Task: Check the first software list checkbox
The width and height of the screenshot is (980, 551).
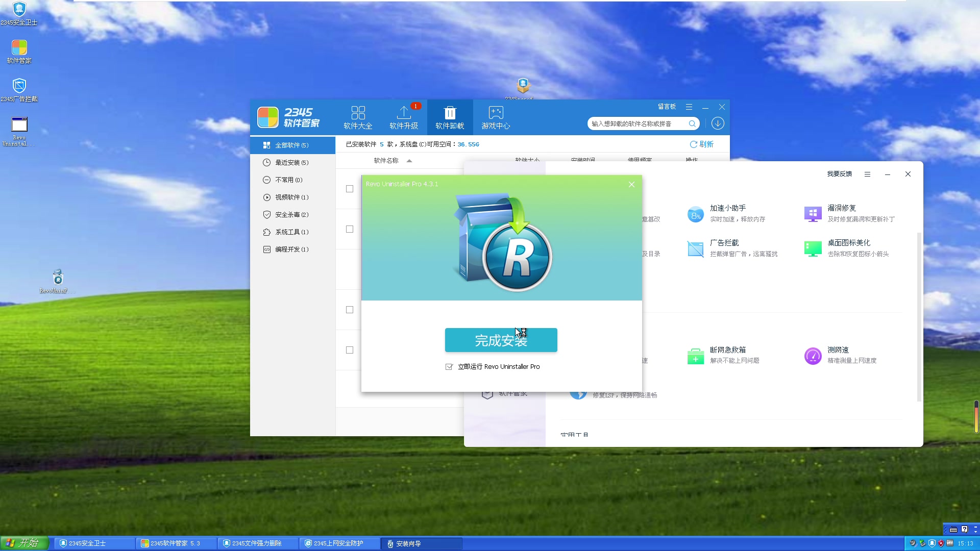Action: click(x=349, y=188)
